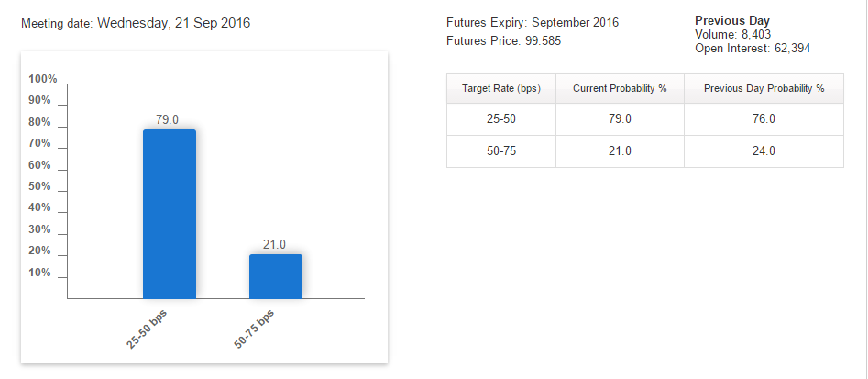Click the blue 50-75 bps bar
The width and height of the screenshot is (868, 379).
click(x=276, y=276)
